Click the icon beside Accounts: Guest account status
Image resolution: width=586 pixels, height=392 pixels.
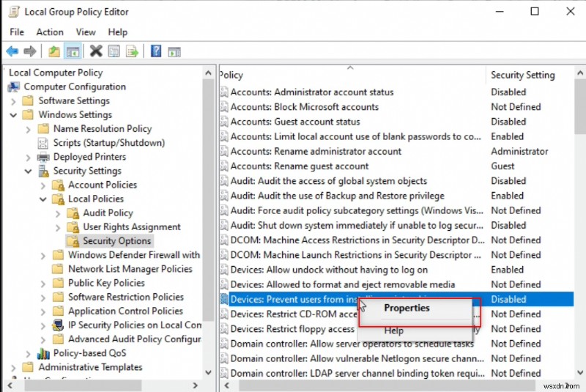click(224, 122)
